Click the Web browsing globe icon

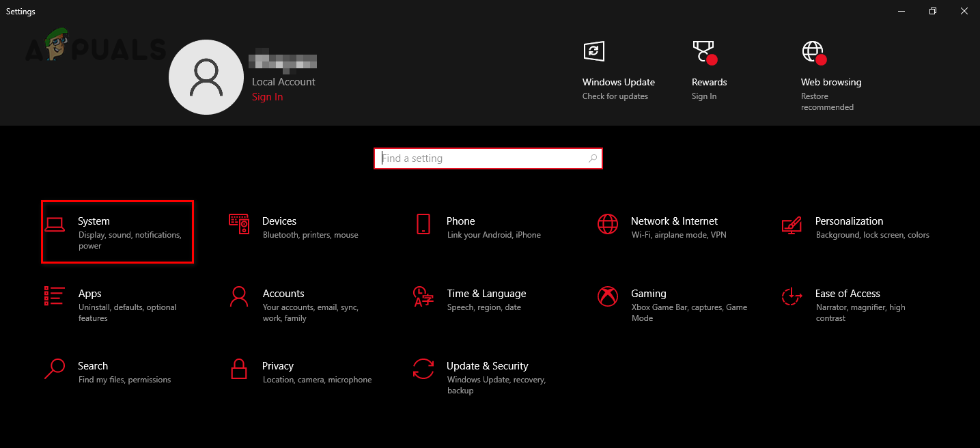point(813,52)
